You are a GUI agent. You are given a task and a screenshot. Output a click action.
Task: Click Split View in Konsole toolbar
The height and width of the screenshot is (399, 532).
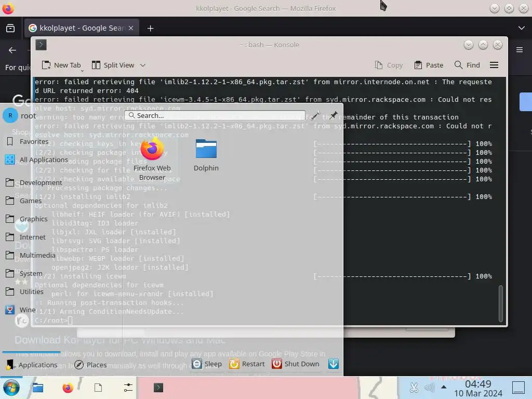click(114, 65)
